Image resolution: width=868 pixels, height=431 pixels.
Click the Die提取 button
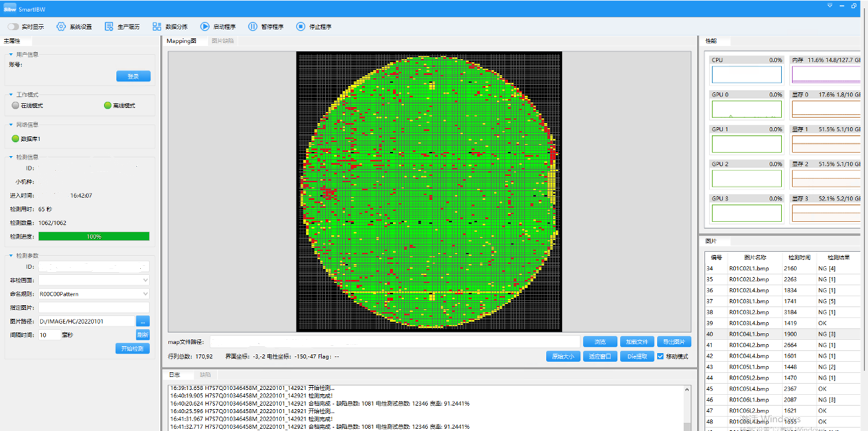(637, 357)
